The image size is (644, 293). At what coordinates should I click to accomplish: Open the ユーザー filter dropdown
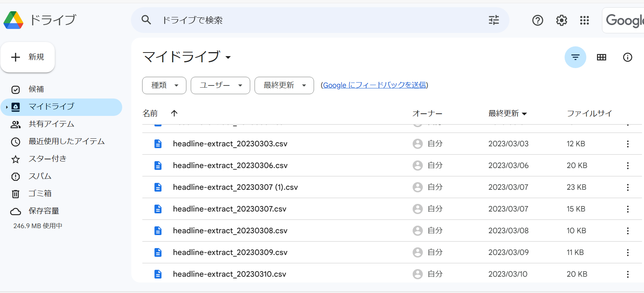tap(220, 85)
